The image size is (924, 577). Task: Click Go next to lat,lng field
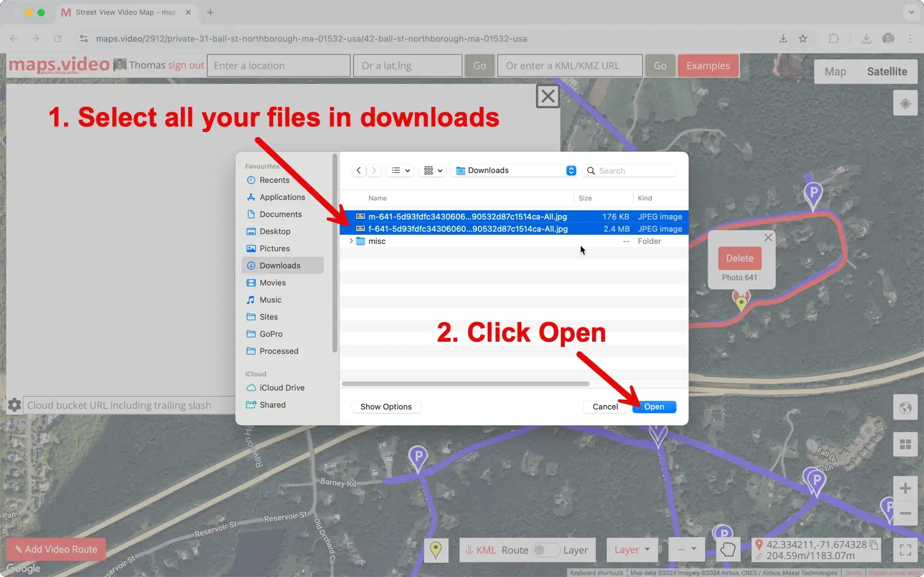tap(480, 65)
